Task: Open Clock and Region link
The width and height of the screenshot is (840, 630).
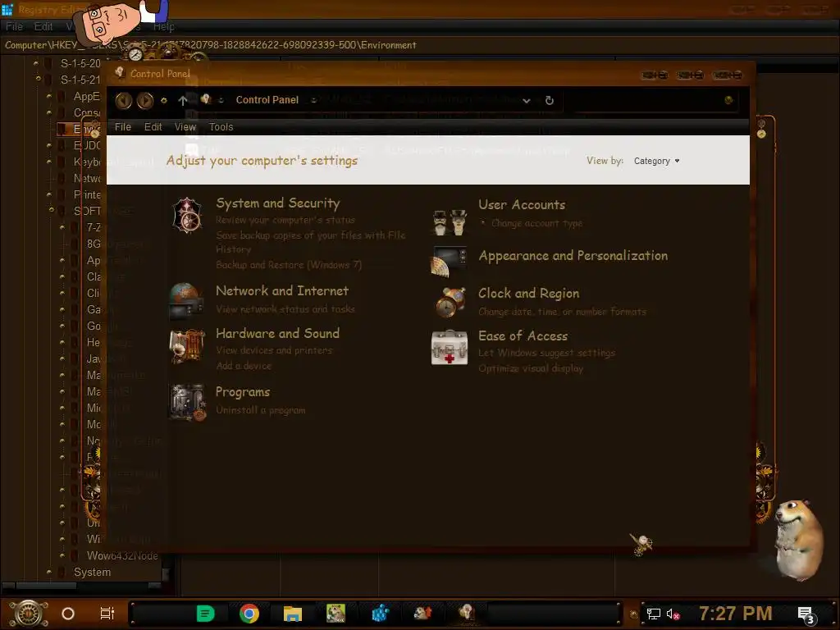Action: [529, 294]
